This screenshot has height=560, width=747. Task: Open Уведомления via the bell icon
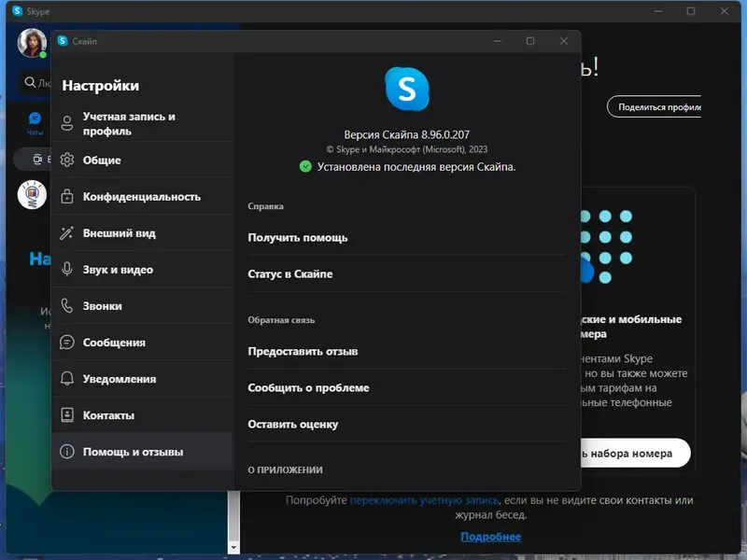click(x=66, y=378)
